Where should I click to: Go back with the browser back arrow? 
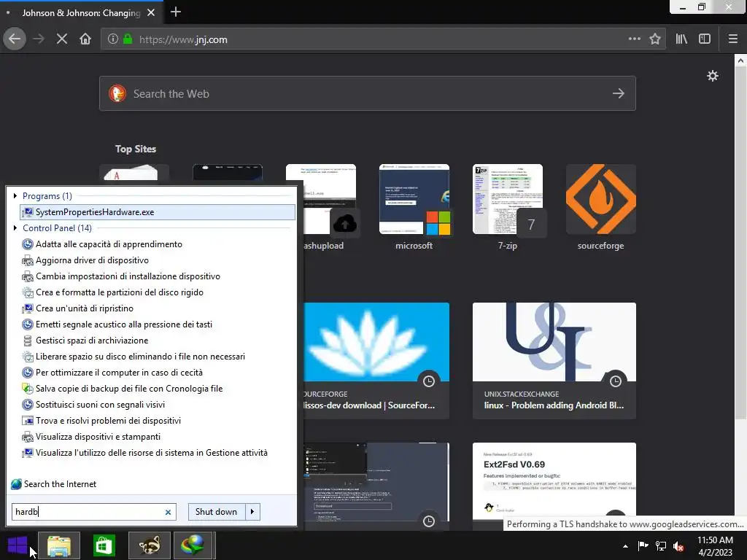(x=15, y=39)
